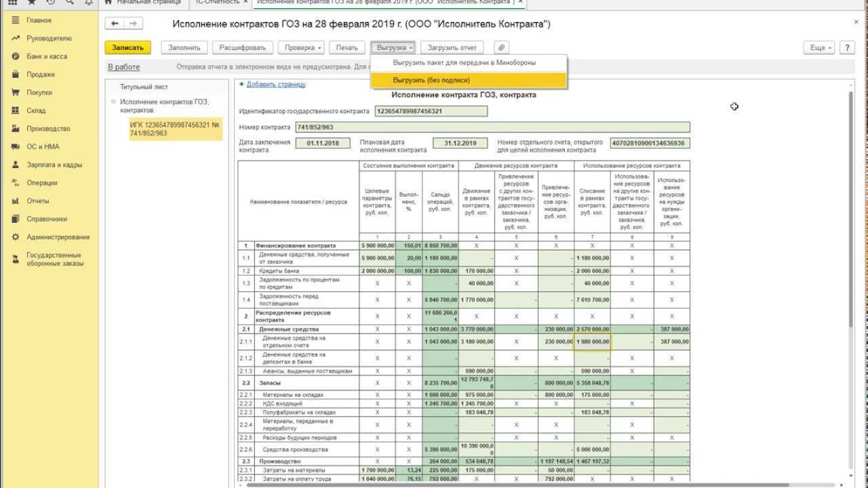
Task: Collapse the Исполнение контрактов ГОЗ tree node
Action: click(x=114, y=102)
